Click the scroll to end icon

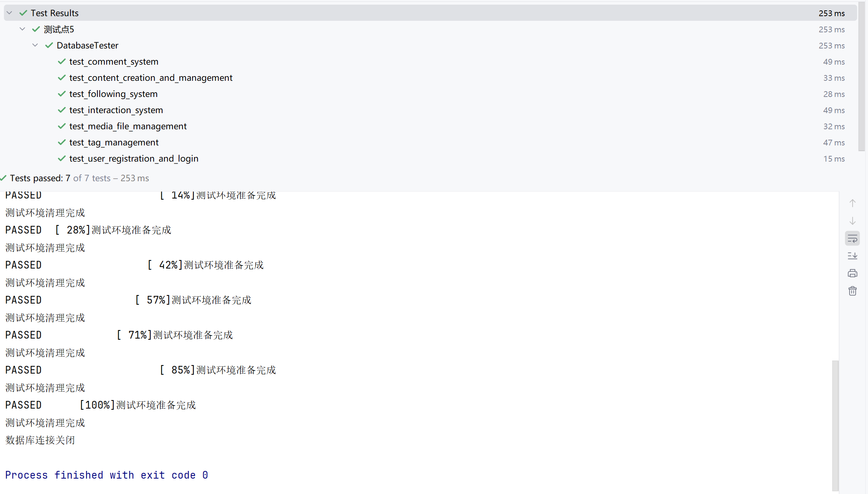tap(852, 256)
